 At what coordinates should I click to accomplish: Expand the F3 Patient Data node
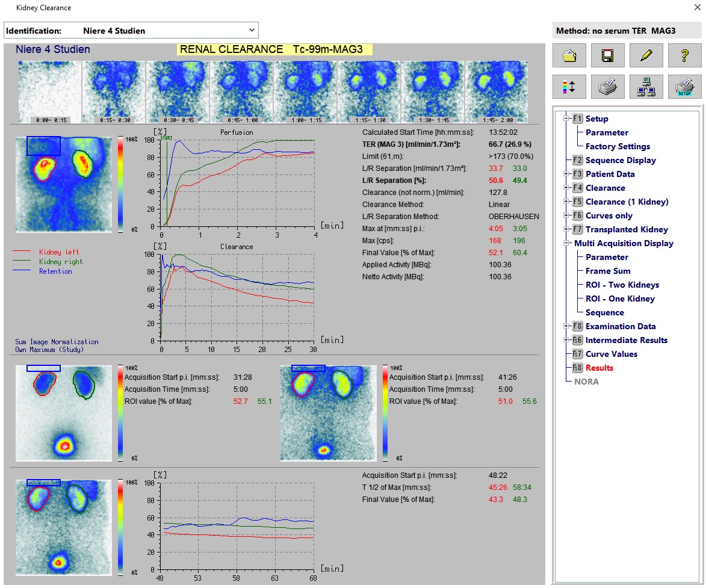click(x=566, y=174)
